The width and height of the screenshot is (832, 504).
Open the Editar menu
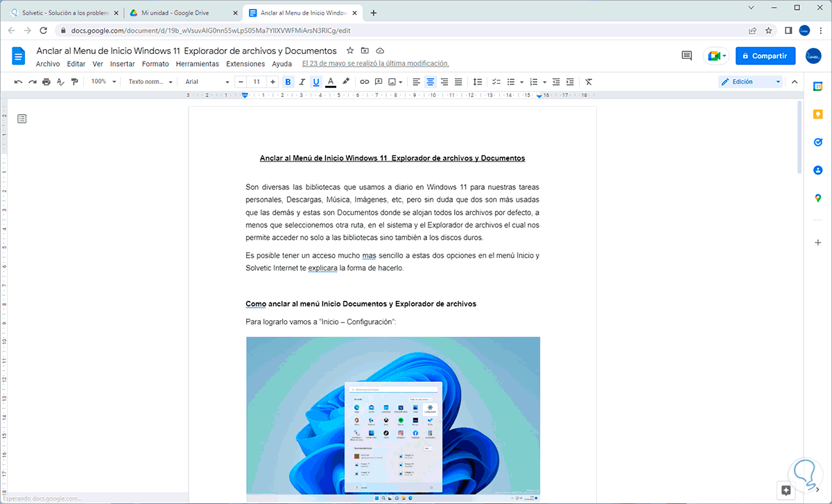(x=76, y=64)
